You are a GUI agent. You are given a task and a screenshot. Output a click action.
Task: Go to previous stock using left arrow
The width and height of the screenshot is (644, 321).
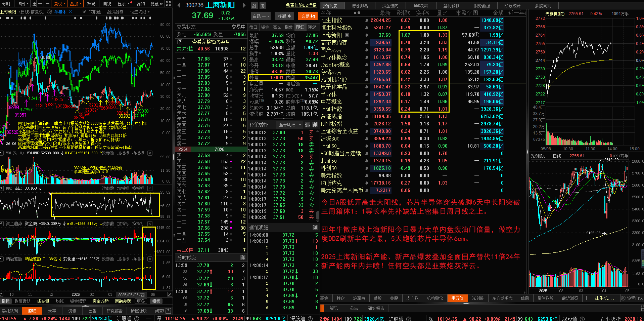click(x=179, y=5)
